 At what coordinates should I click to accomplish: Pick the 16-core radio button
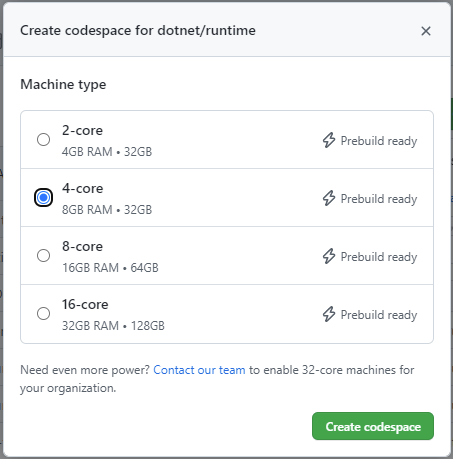tap(43, 313)
